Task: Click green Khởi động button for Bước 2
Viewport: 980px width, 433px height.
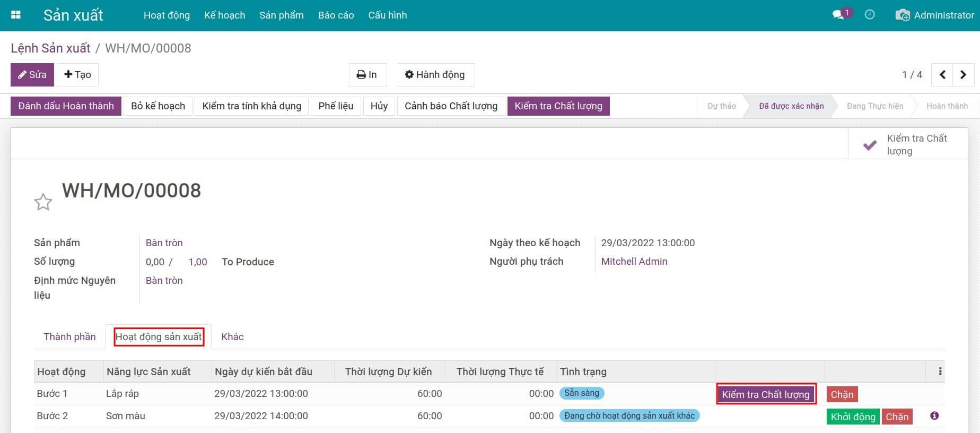Action: point(852,417)
